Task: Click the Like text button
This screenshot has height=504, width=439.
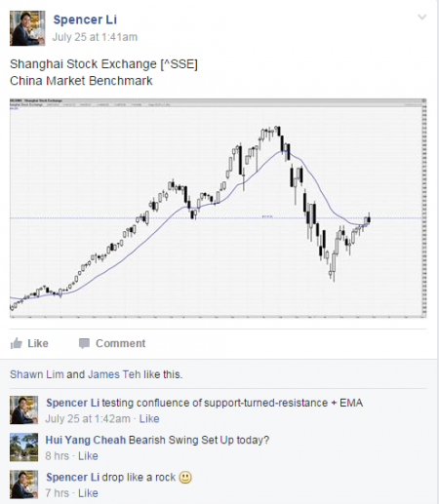Action: 38,343
